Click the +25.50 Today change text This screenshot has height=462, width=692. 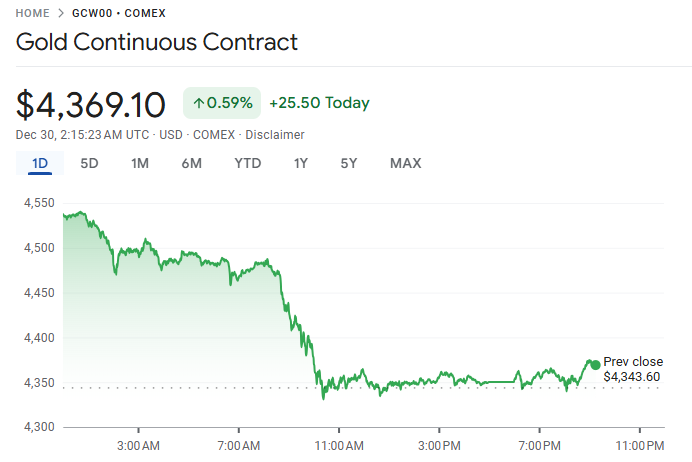click(x=319, y=103)
